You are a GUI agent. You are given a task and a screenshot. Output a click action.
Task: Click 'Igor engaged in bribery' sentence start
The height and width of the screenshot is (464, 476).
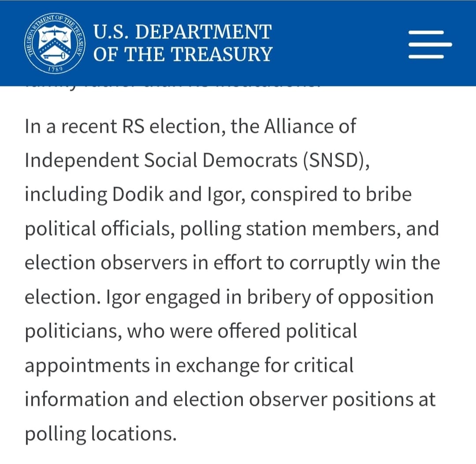click(208, 297)
